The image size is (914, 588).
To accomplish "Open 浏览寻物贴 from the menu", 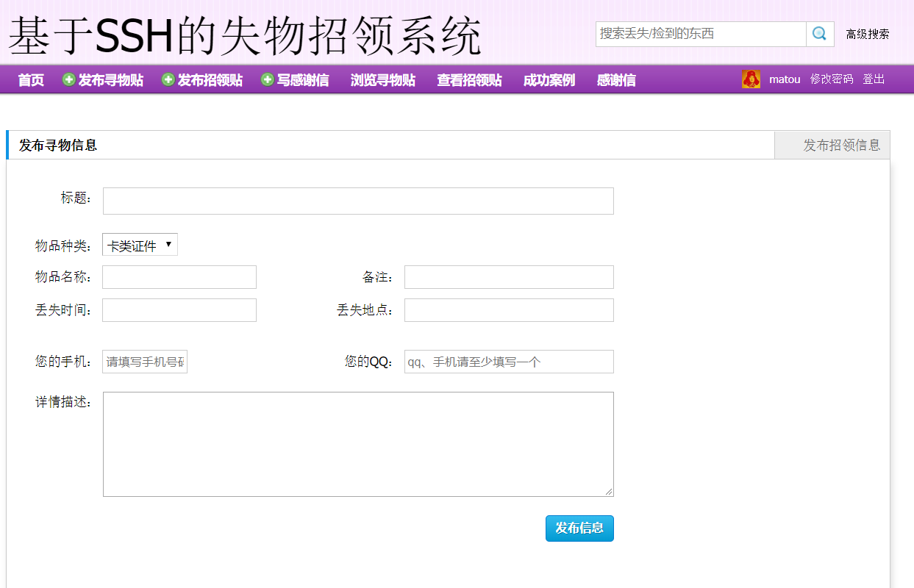I will 382,79.
